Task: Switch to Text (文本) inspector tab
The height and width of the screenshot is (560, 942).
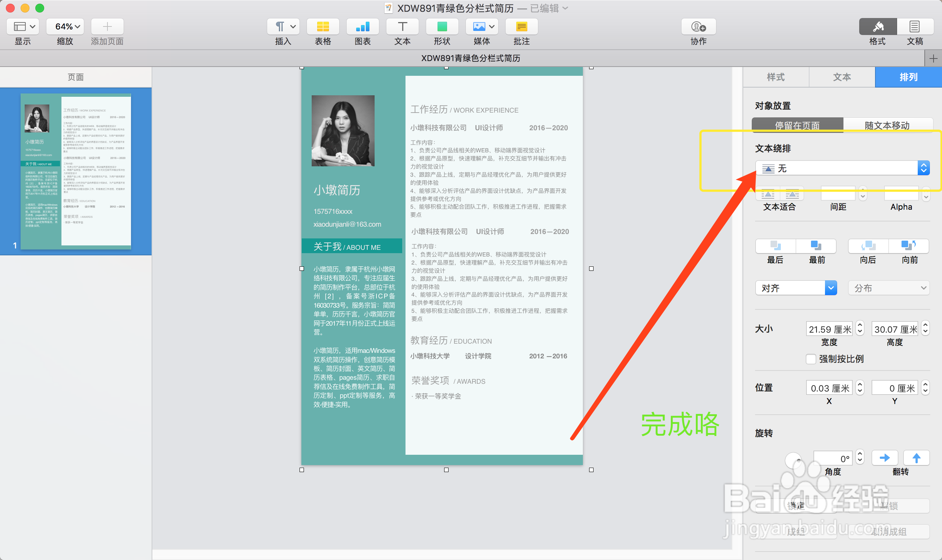Action: coord(842,77)
